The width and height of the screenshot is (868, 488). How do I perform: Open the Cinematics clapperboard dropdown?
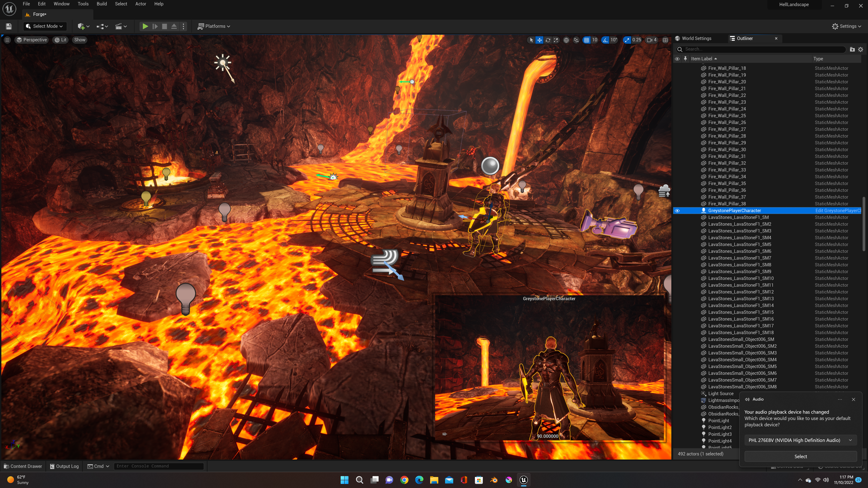[x=121, y=26]
